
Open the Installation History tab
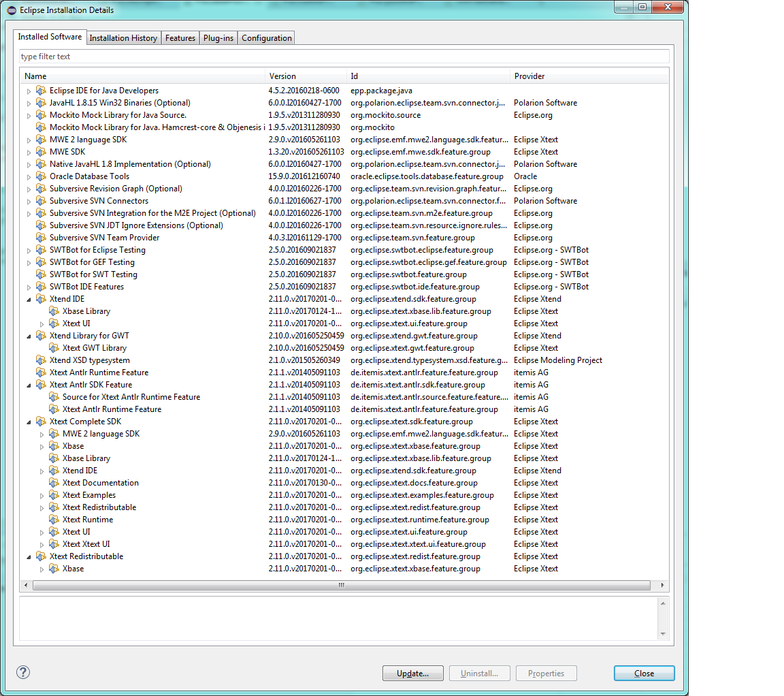123,38
